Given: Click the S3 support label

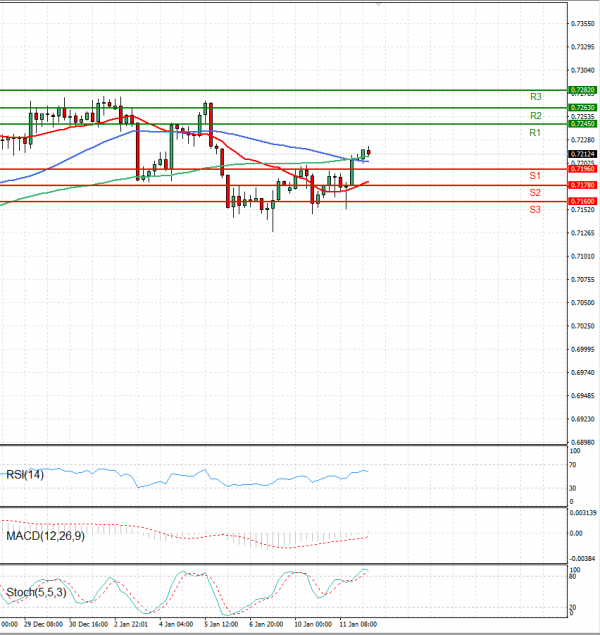Looking at the screenshot, I should [535, 210].
